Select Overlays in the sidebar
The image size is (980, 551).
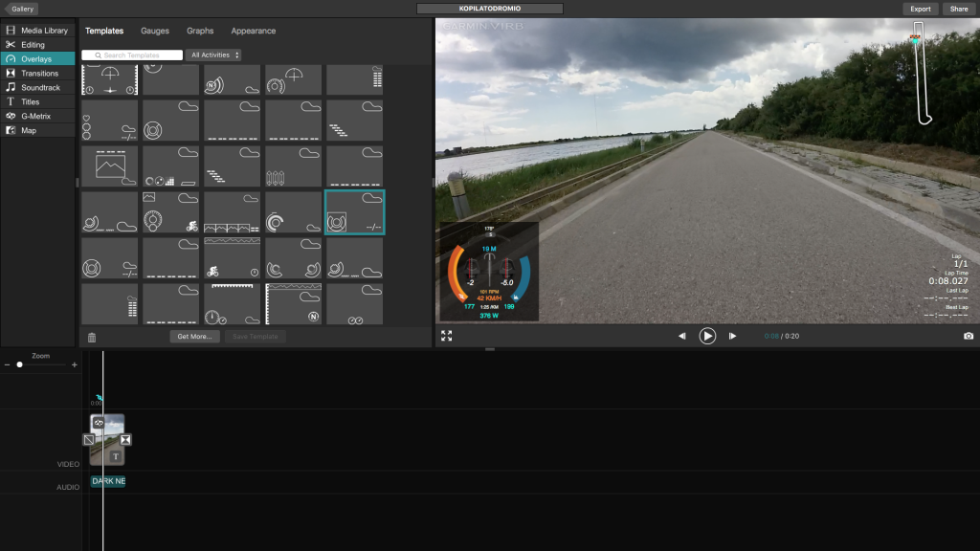pyautogui.click(x=37, y=58)
